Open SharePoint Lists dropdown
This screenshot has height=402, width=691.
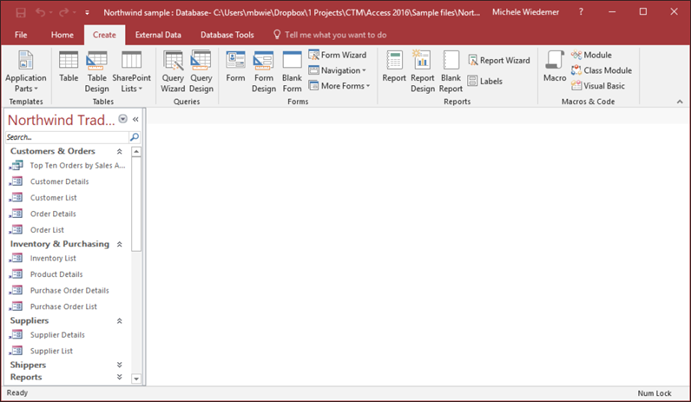click(x=131, y=71)
